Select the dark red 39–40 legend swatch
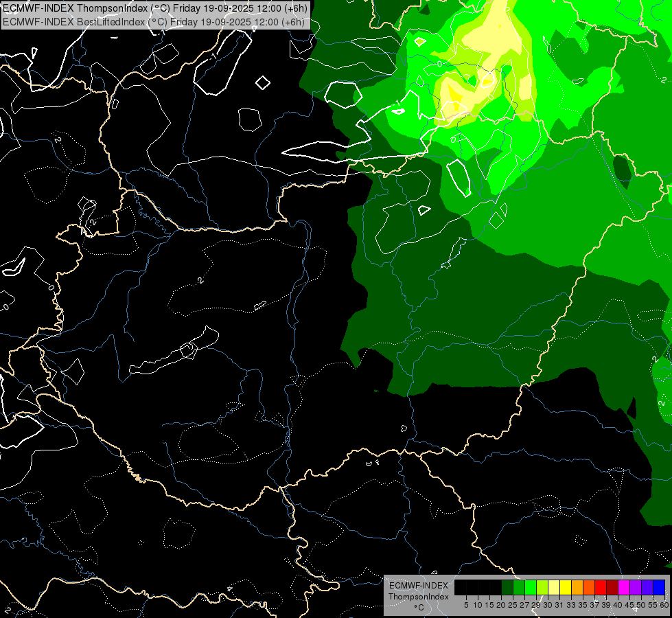This screenshot has width=672, height=618. [612, 587]
